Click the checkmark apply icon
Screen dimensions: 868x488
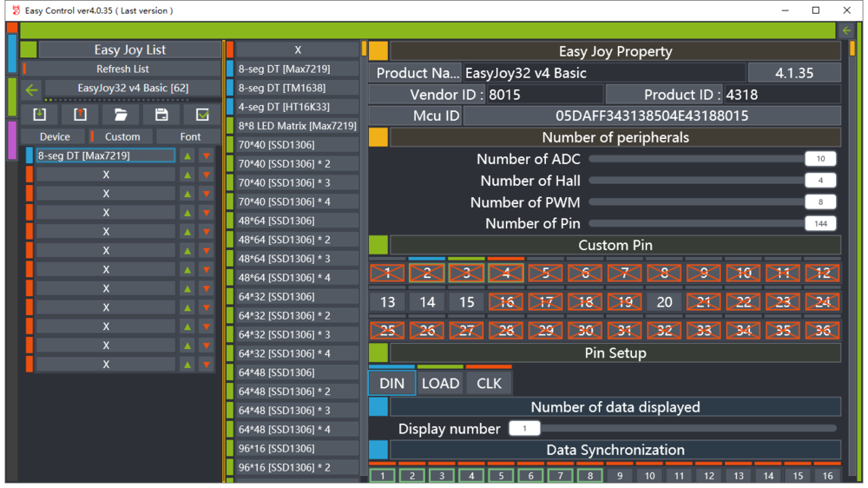coord(202,115)
